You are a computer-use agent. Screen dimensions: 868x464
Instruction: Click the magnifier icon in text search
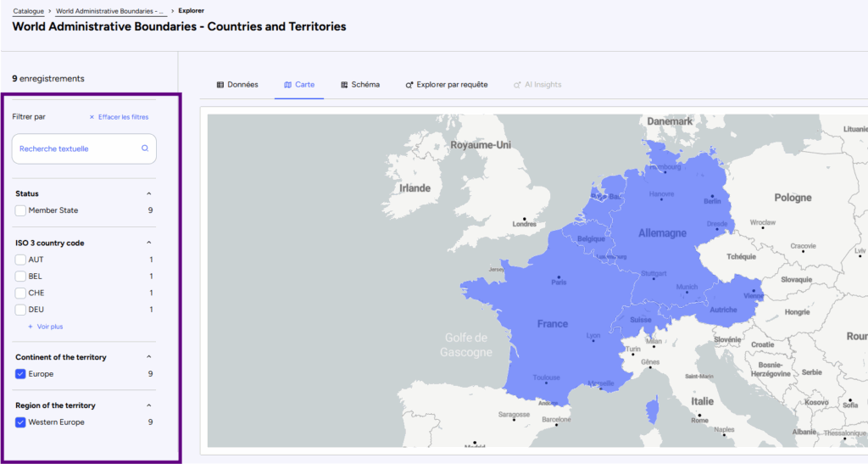(145, 148)
